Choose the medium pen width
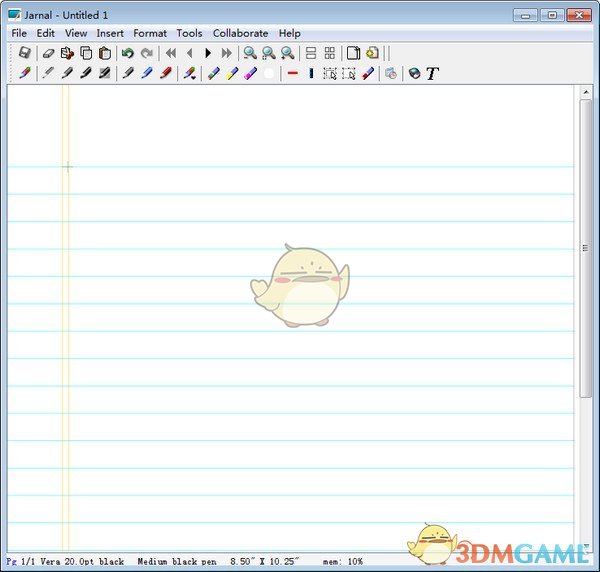This screenshot has height=572, width=600. coord(67,73)
